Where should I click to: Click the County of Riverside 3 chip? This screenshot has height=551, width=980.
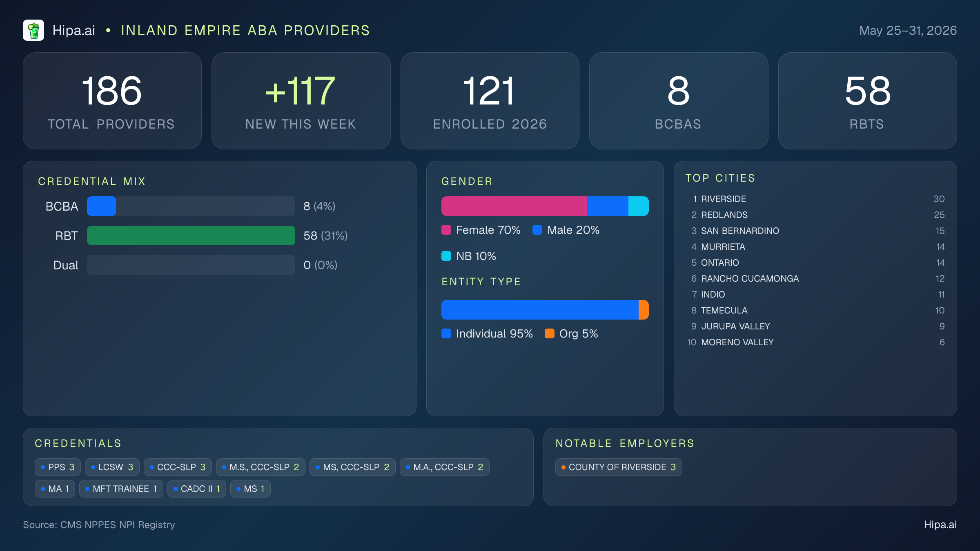click(x=619, y=467)
